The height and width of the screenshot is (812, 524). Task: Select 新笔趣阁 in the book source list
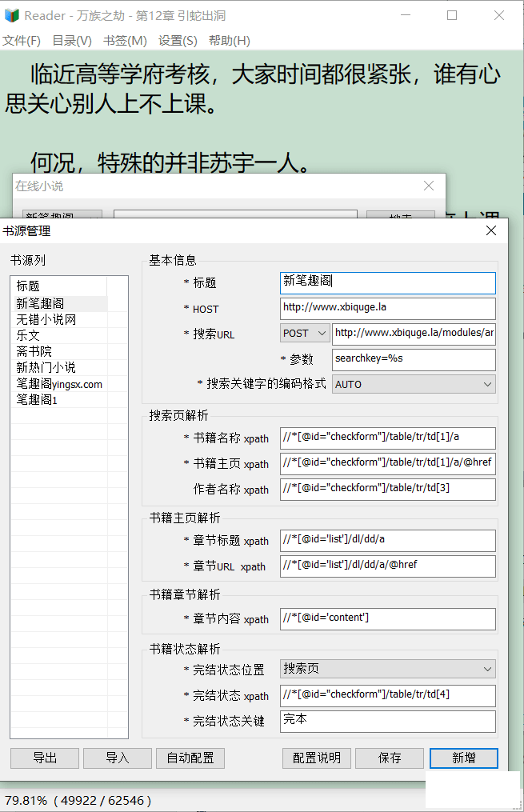coord(59,303)
